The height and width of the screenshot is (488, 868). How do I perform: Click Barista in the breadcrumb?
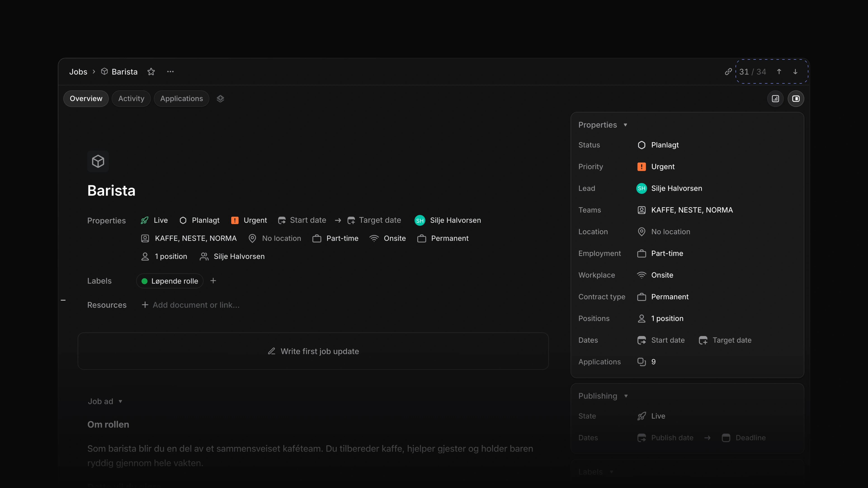125,72
